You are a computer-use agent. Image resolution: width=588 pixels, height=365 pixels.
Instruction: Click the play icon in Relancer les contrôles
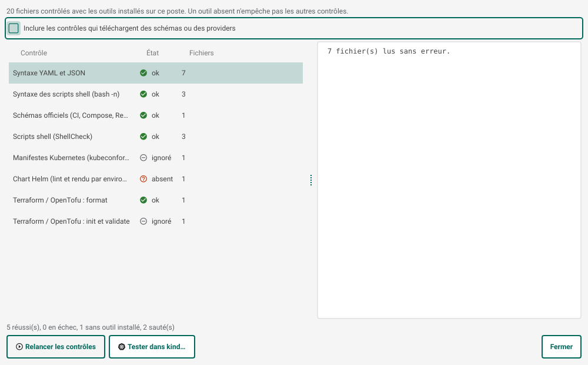[19, 347]
